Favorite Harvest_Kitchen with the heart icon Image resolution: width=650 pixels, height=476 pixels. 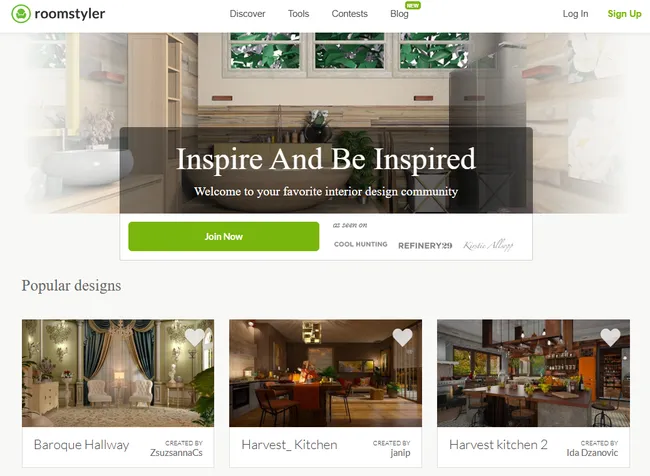point(402,337)
